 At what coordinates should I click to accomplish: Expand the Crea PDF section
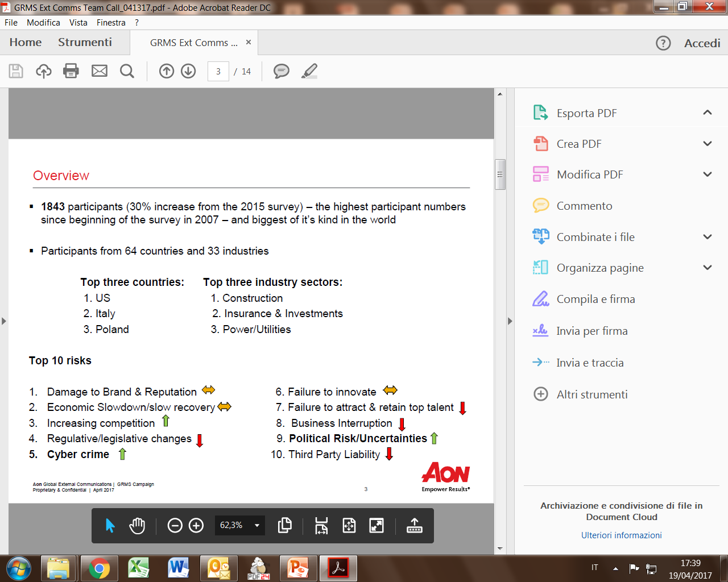coord(708,144)
